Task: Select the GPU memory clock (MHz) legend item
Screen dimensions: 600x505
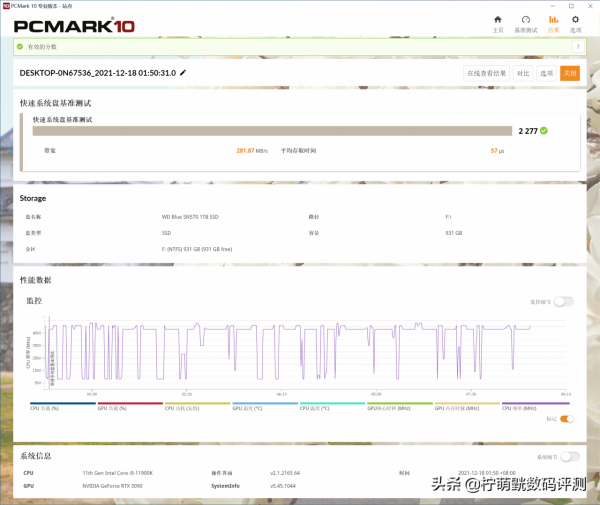Action: [467, 406]
